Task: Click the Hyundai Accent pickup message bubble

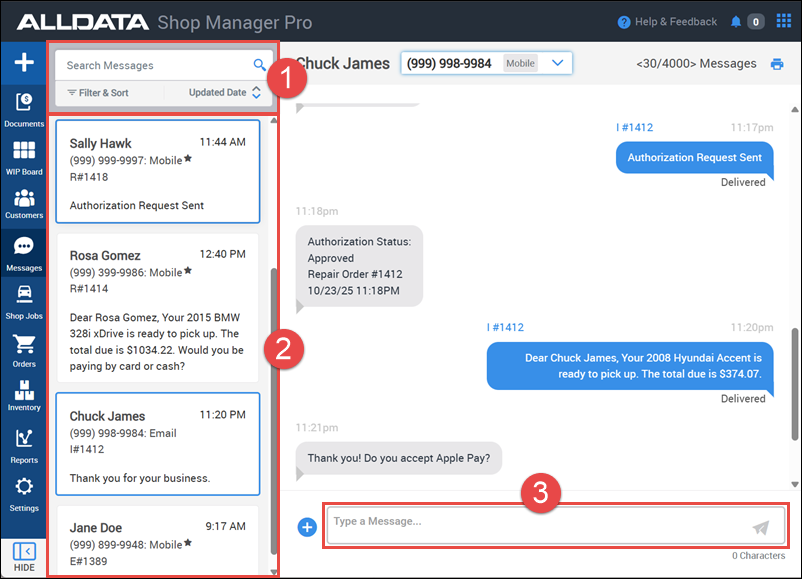Action: [x=630, y=366]
